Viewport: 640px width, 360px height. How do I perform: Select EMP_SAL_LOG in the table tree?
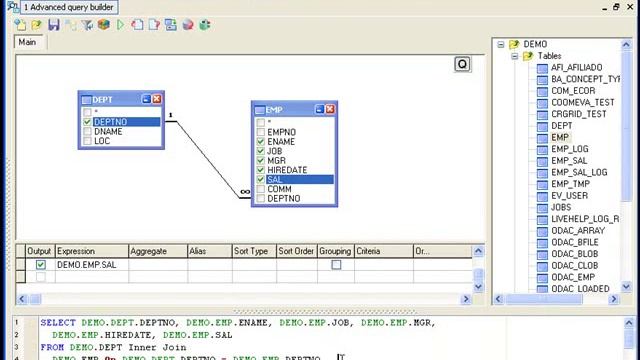tap(579, 172)
